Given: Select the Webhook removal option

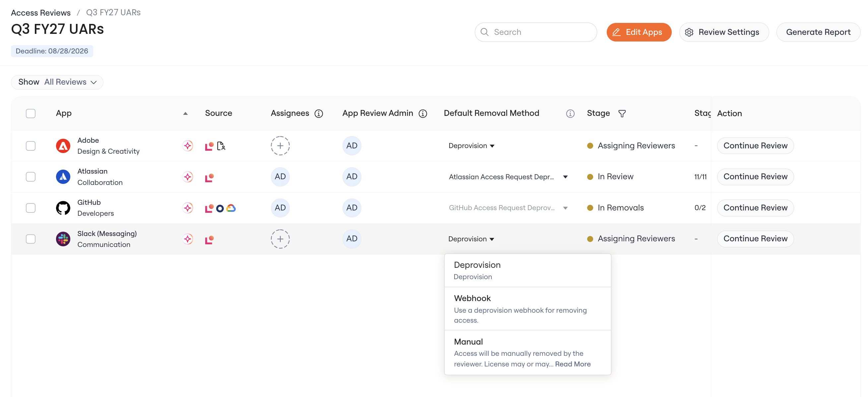Looking at the screenshot, I should tap(528, 309).
